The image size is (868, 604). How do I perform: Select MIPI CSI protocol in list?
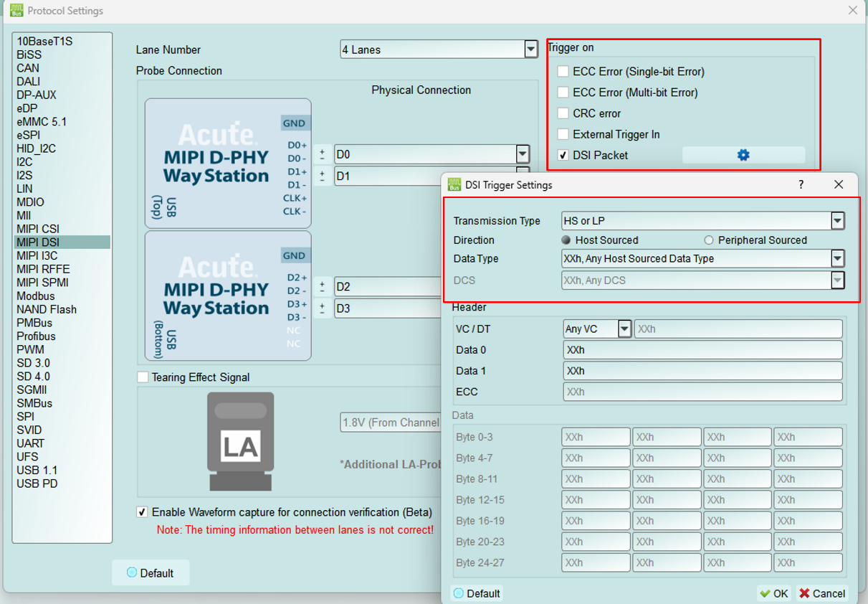[x=38, y=230]
